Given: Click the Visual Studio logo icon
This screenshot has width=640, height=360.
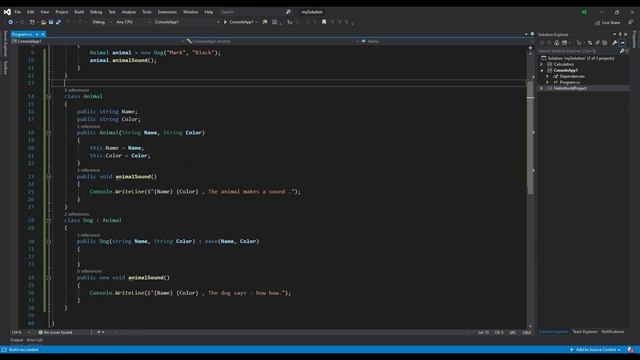Looking at the screenshot, I should point(7,12).
